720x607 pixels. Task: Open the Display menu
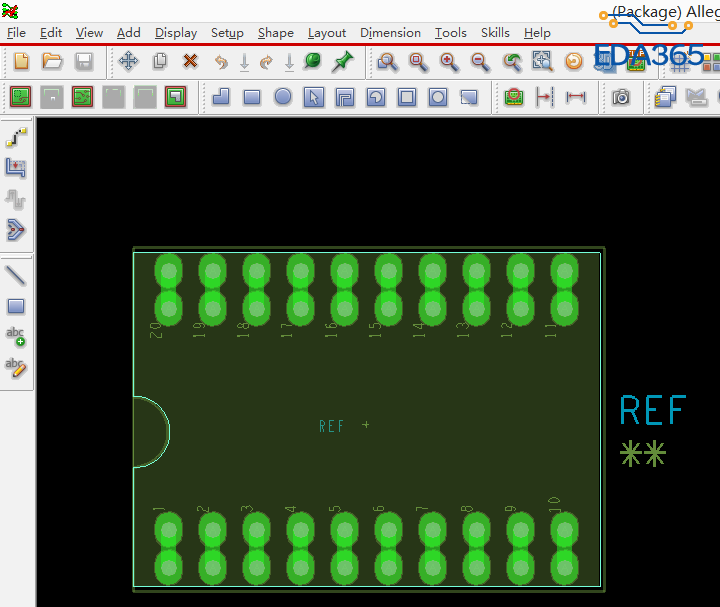(176, 33)
